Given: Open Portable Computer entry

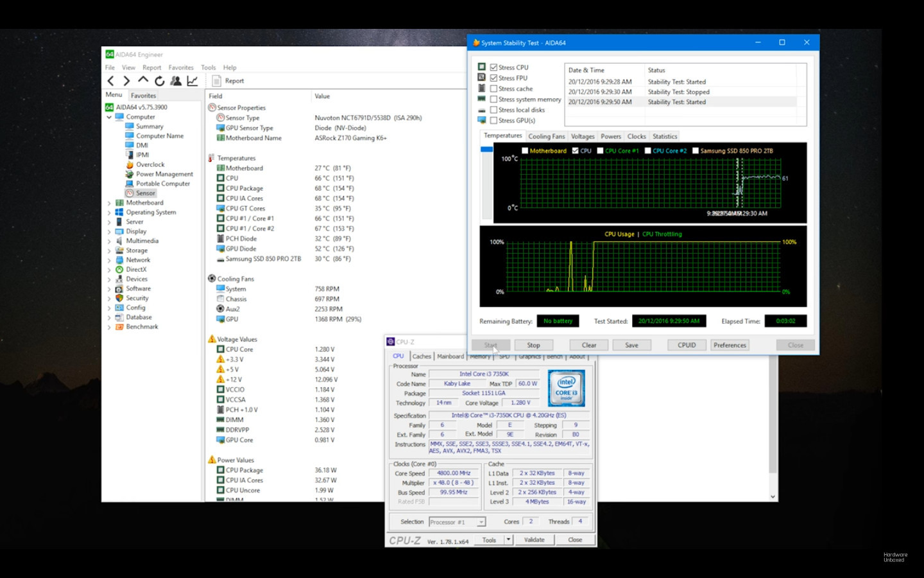Looking at the screenshot, I should click(163, 184).
